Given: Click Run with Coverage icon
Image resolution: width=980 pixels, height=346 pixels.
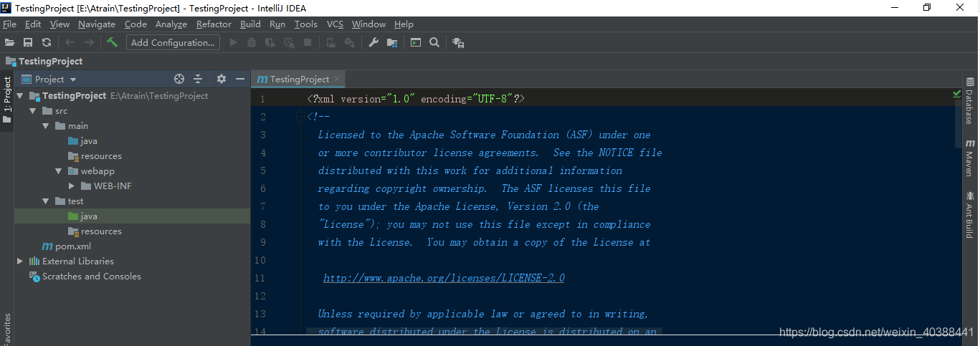Looking at the screenshot, I should (270, 43).
